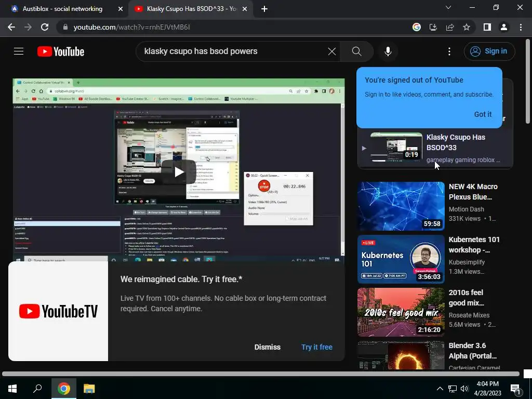Screen dimensions: 532x399
Task: Show hidden system tray icons
Action: tap(440, 389)
